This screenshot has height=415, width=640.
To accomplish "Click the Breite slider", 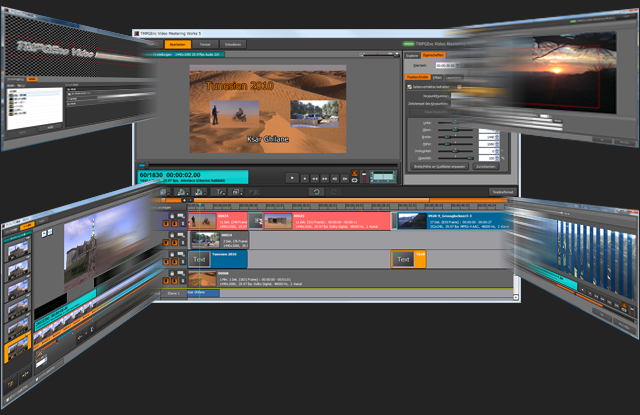I will pos(456,137).
